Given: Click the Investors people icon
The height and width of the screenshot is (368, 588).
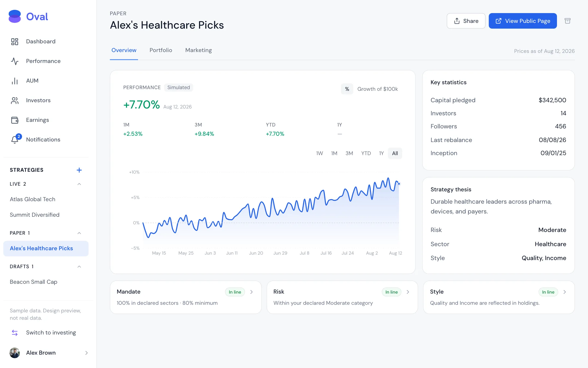Looking at the screenshot, I should [x=15, y=100].
